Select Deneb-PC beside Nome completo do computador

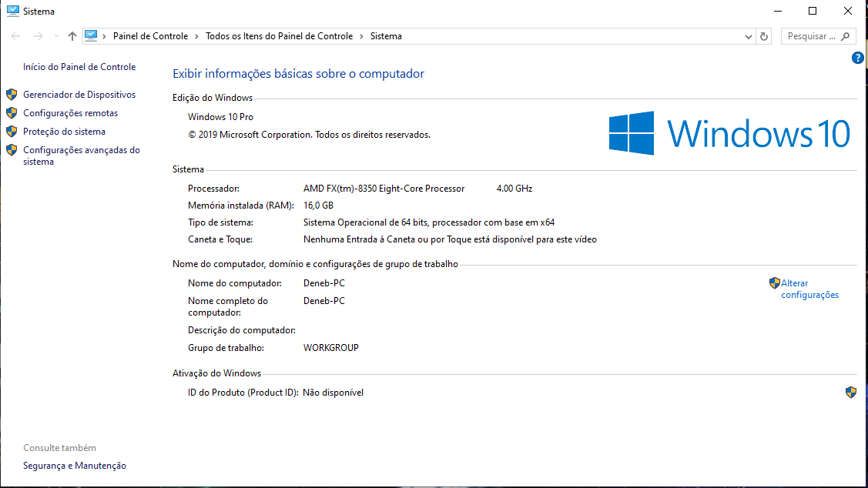tap(323, 301)
